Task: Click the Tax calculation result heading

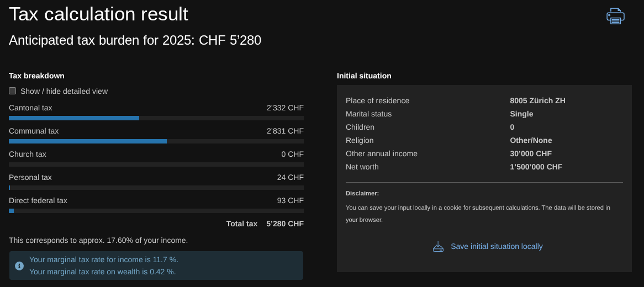Action: point(98,14)
